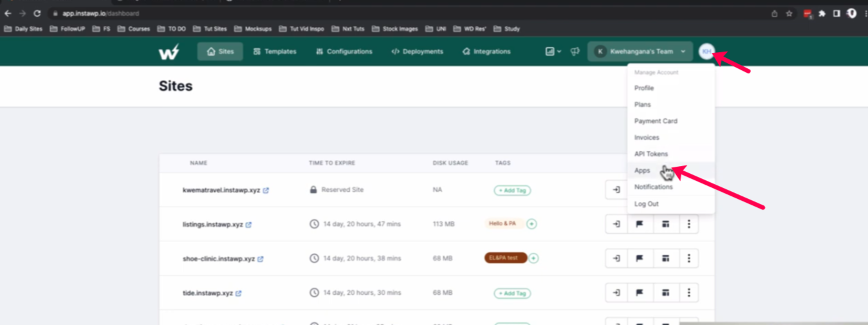
Task: Open tide.instawp.xyz external link icon
Action: 238,293
